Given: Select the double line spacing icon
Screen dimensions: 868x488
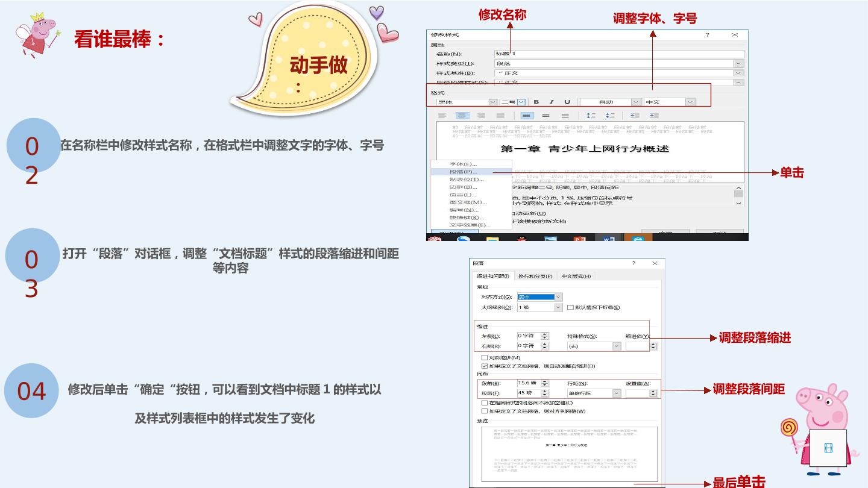Looking at the screenshot, I should point(565,116).
